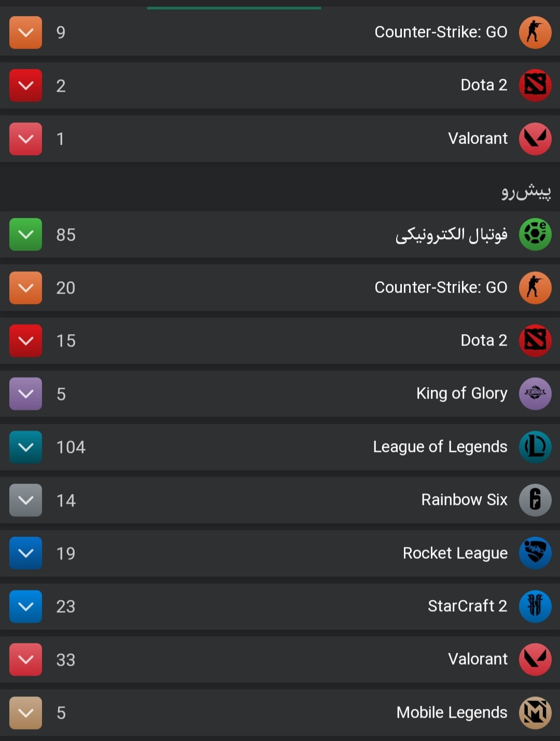Click Dota 2 icon in the 15-match row
This screenshot has height=741, width=560.
tap(535, 341)
